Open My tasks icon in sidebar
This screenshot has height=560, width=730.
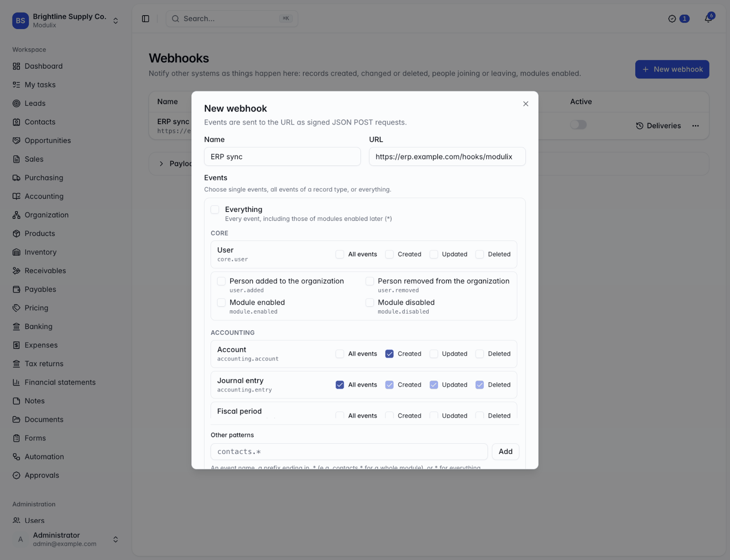coord(16,85)
